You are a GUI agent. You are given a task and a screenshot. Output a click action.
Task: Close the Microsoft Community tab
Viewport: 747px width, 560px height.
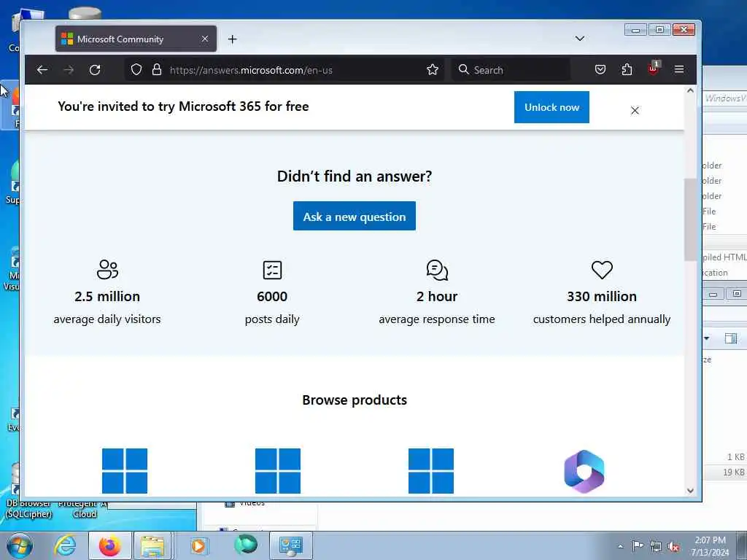[205, 39]
